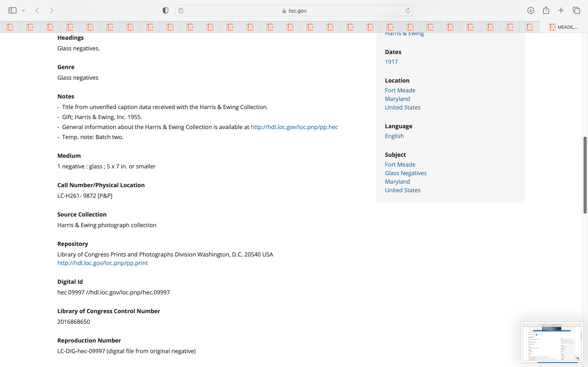The width and height of the screenshot is (588, 367).
Task: Click the loc.gov address bar
Action: click(x=294, y=10)
